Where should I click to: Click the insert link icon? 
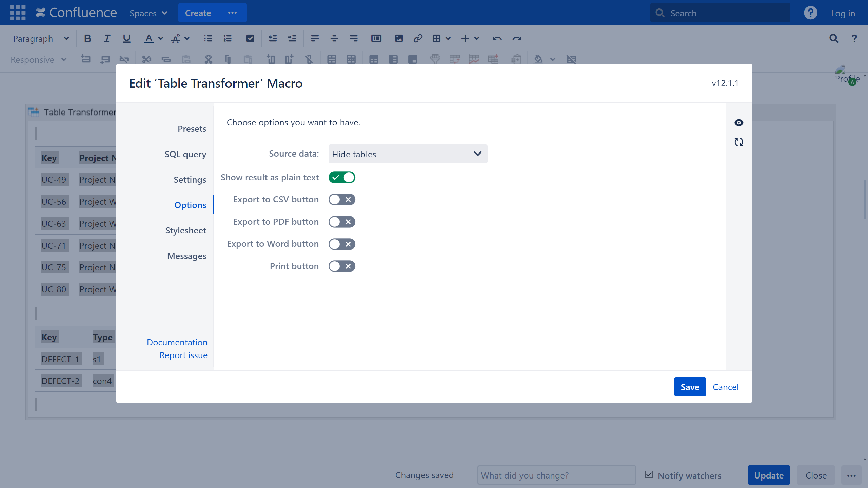pyautogui.click(x=418, y=38)
